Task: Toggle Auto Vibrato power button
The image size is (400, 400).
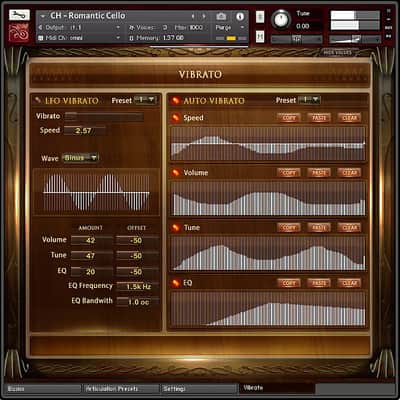Action: [175, 100]
